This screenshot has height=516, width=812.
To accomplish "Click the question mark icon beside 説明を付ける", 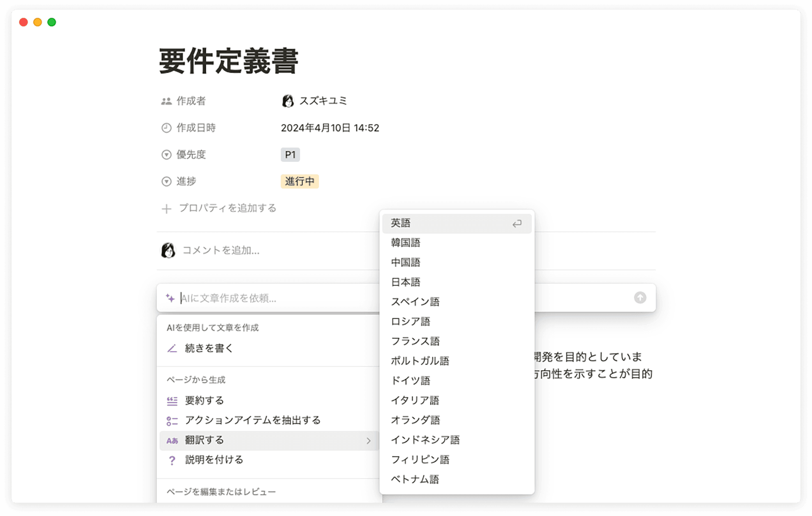I will (x=171, y=460).
